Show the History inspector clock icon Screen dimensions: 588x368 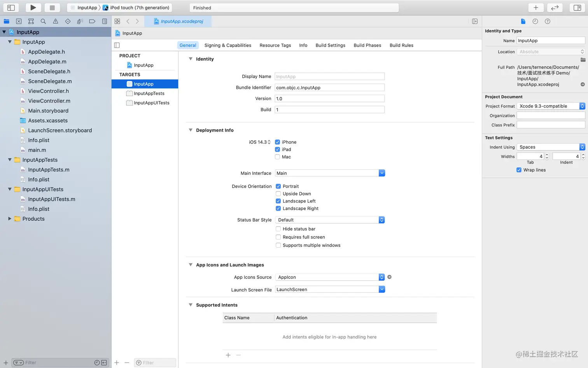tap(535, 21)
